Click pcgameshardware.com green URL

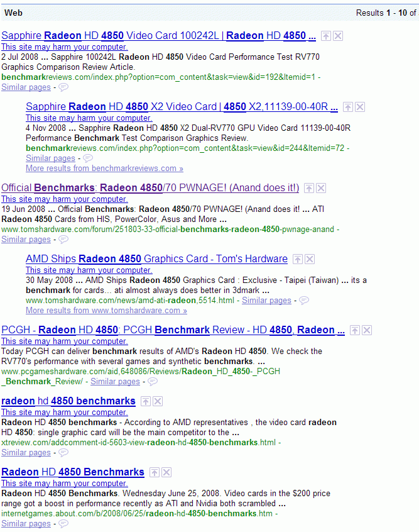[141, 377]
